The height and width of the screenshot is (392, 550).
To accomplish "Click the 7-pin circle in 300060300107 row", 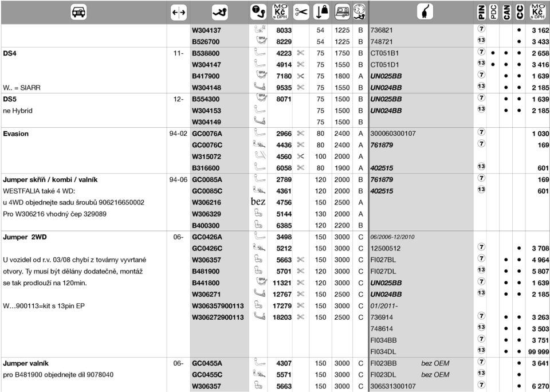I will pos(482,132).
